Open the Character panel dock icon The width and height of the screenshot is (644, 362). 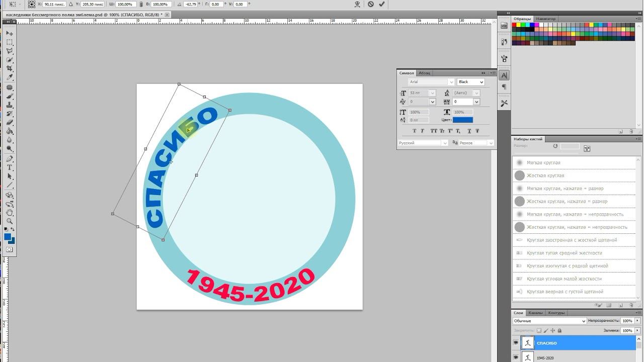click(x=504, y=75)
